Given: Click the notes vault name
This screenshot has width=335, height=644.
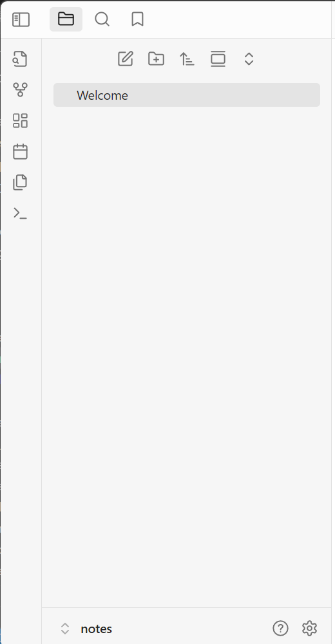Looking at the screenshot, I should coord(96,629).
